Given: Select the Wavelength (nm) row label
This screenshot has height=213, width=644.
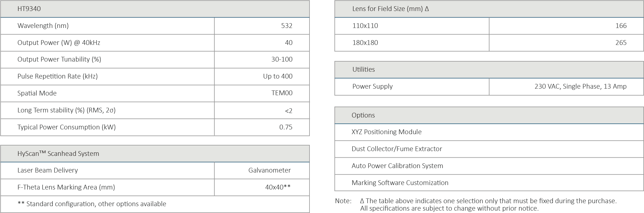Looking at the screenshot, I should point(43,26).
